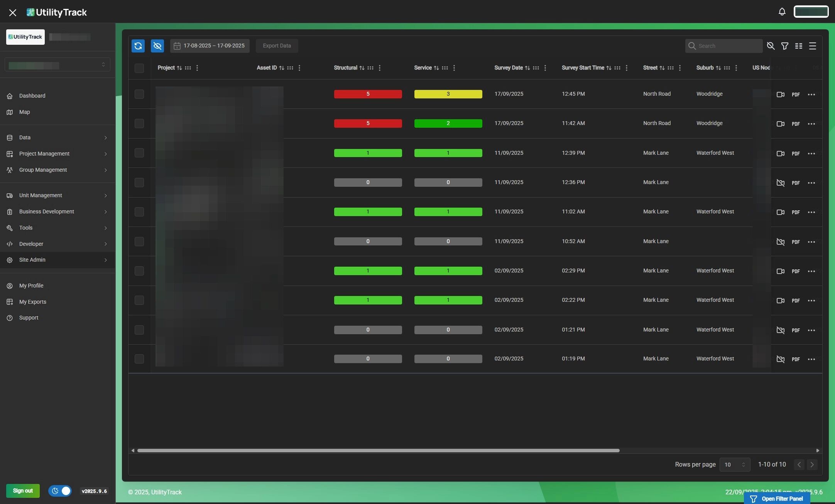Click the column layout icon in toolbar
This screenshot has height=504, width=835.
(798, 46)
